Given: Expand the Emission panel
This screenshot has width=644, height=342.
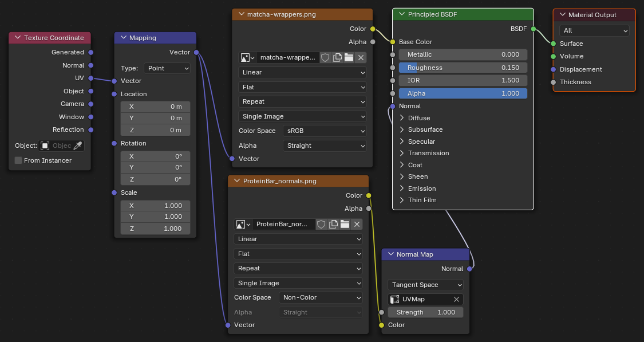Looking at the screenshot, I should [402, 188].
